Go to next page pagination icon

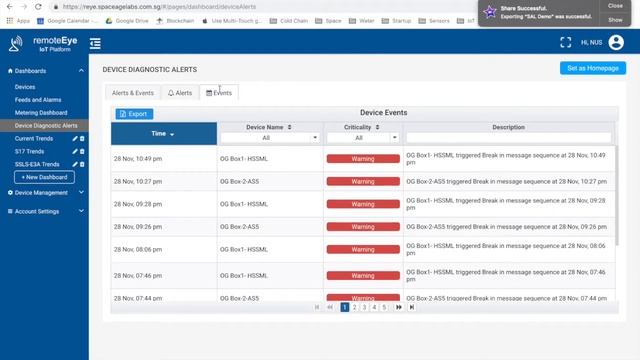click(x=398, y=307)
